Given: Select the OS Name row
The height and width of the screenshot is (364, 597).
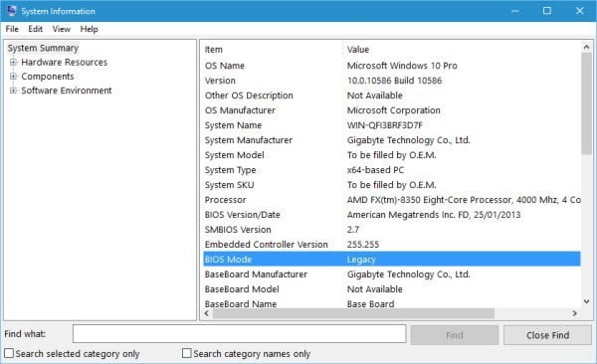Looking at the screenshot, I should 392,66.
